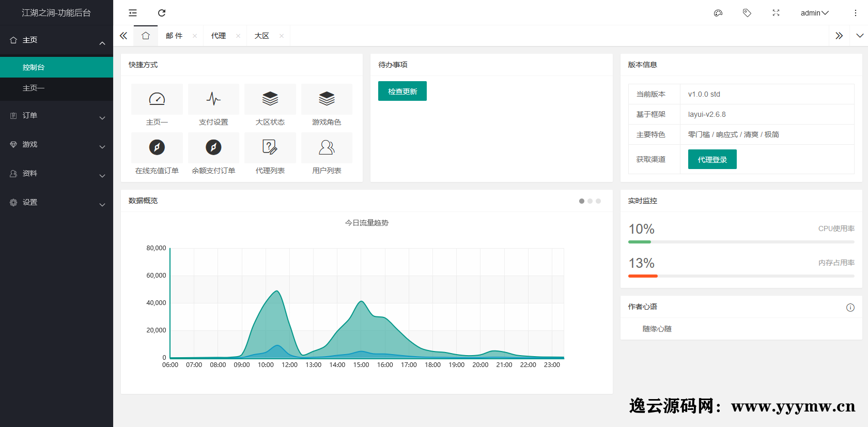The image size is (868, 427).
Task: Expand the 订单 sidebar menu
Action: click(x=56, y=116)
